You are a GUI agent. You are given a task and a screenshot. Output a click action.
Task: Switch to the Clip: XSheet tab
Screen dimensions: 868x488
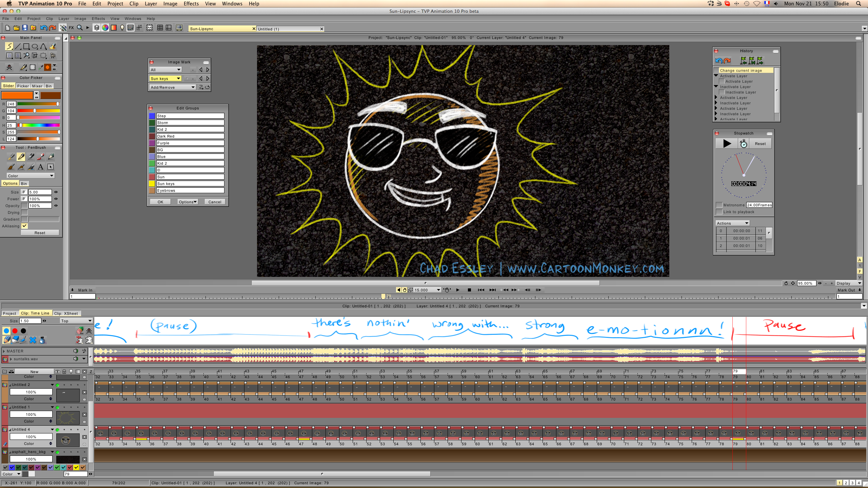coord(66,313)
